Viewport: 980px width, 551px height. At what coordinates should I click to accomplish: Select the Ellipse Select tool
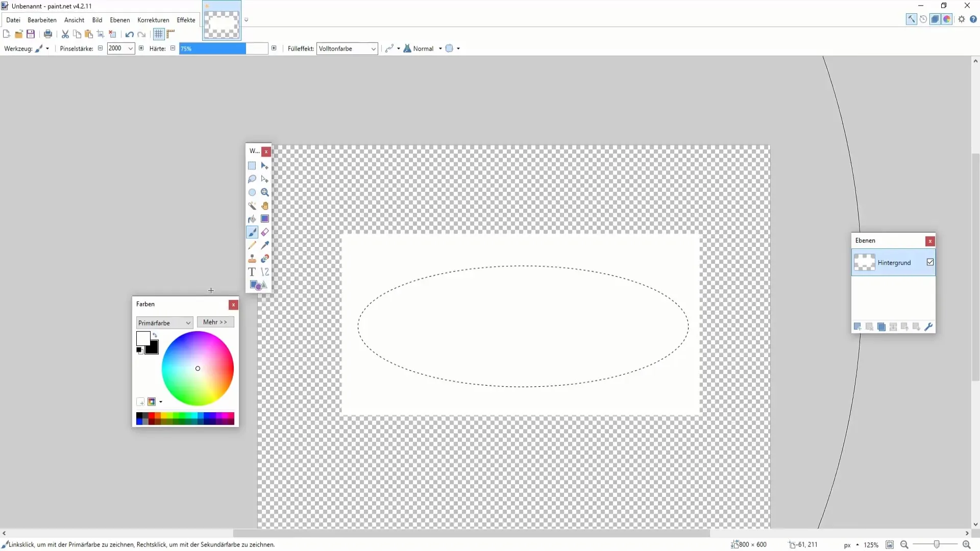[252, 192]
